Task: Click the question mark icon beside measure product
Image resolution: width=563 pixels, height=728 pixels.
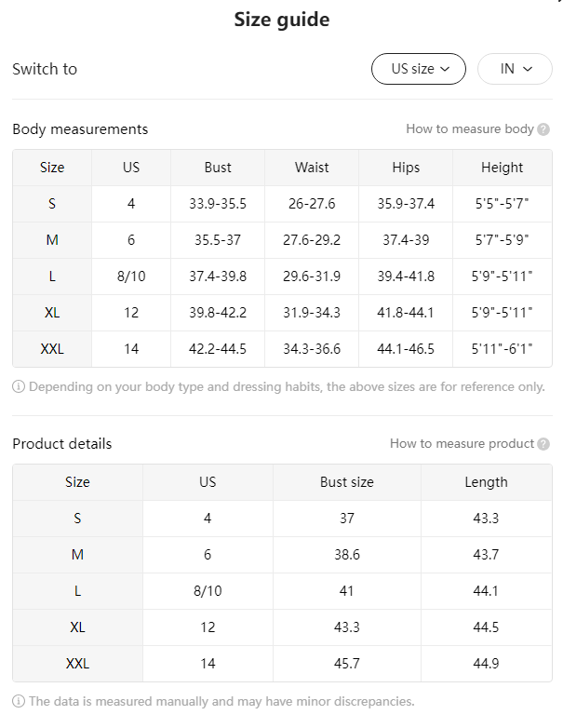Action: (x=543, y=444)
